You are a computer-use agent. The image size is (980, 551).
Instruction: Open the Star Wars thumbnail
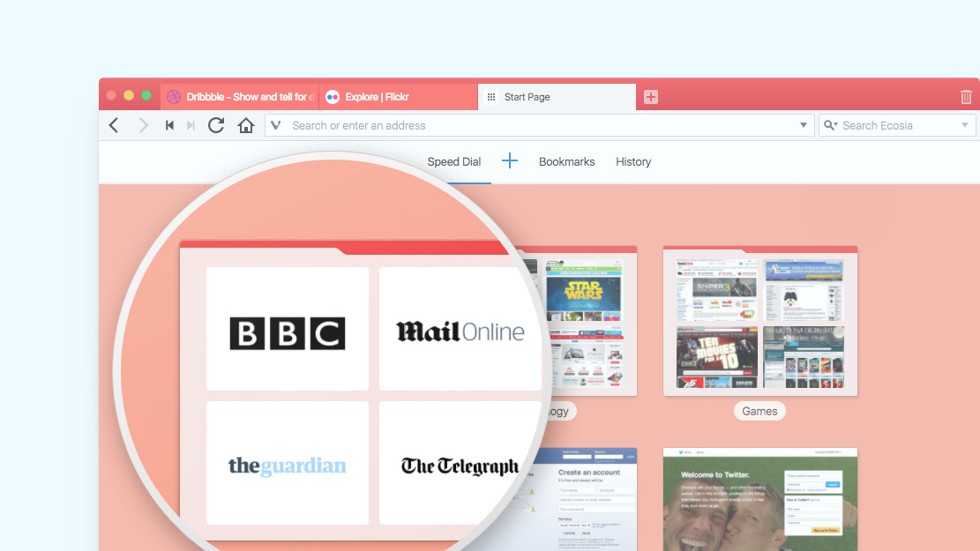click(584, 291)
